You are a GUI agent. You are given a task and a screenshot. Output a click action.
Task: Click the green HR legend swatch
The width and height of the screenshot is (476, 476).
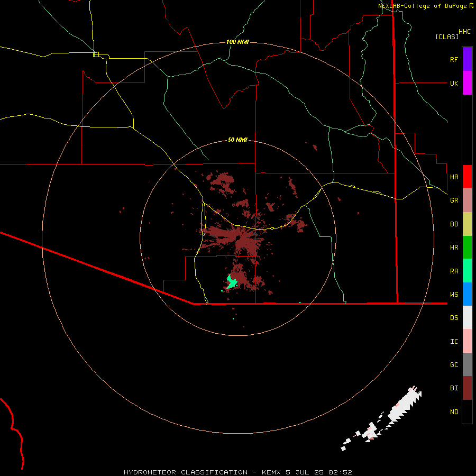(467, 248)
